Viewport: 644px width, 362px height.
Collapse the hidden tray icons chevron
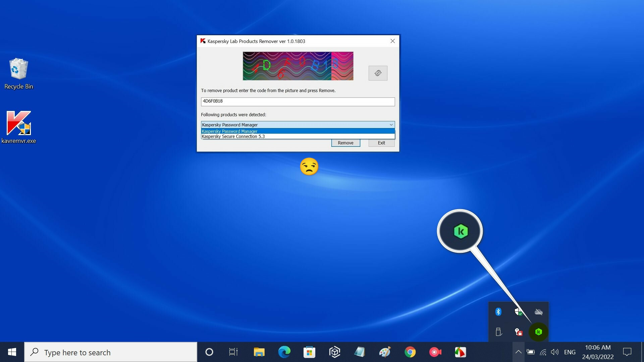click(x=518, y=352)
